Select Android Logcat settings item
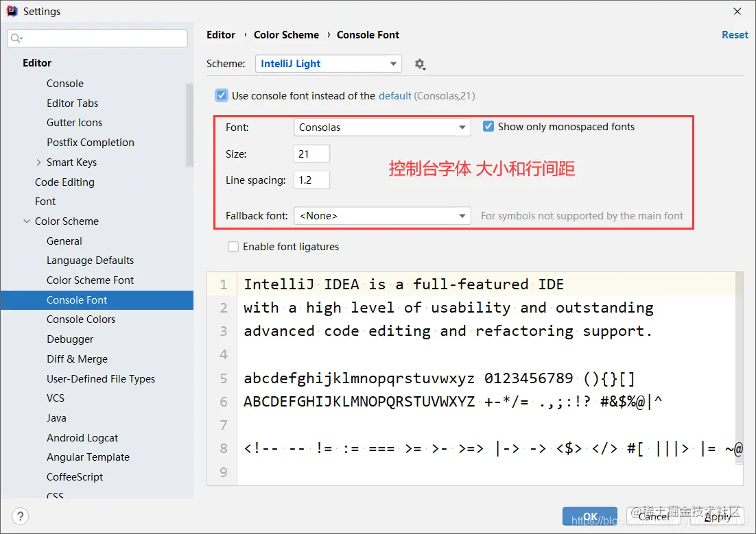 pos(82,437)
